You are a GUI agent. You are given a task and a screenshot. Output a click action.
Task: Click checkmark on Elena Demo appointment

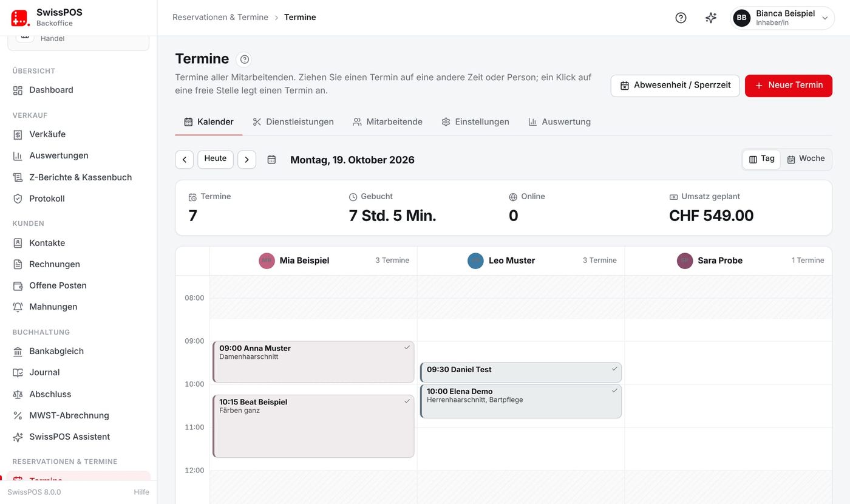point(614,390)
